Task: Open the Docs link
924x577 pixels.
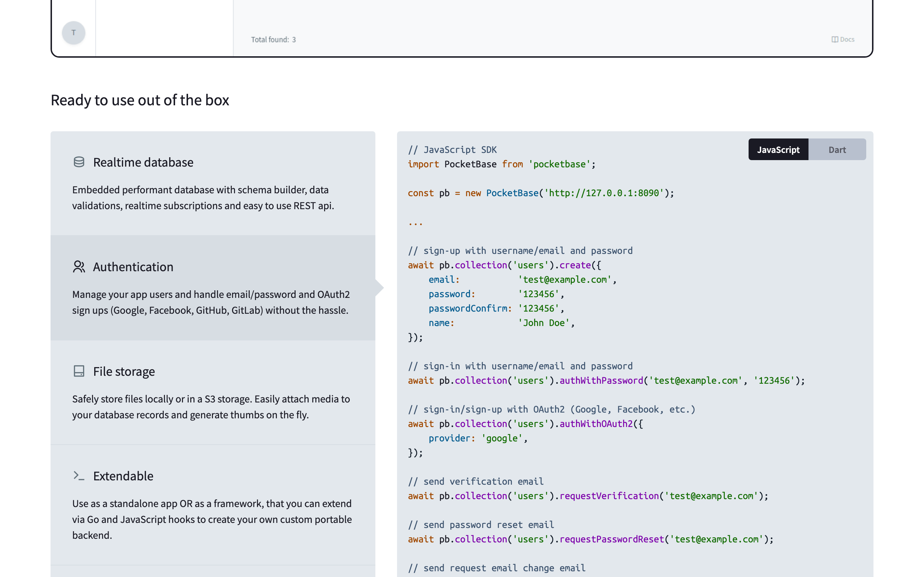Action: click(x=847, y=40)
